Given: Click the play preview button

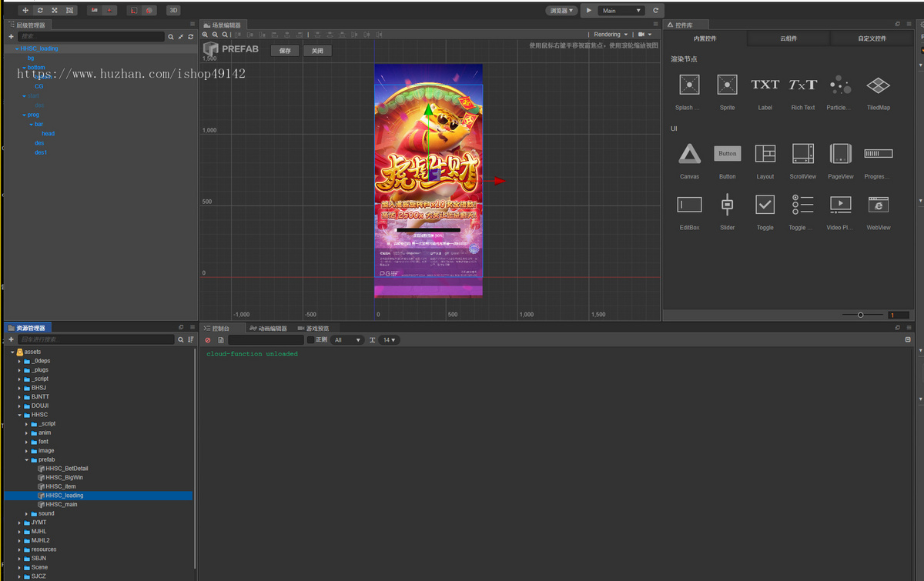Looking at the screenshot, I should coord(588,11).
